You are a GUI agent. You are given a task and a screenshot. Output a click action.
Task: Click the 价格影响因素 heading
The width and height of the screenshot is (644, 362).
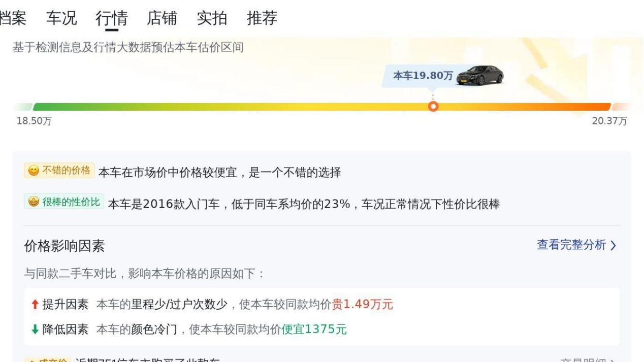[x=65, y=246]
